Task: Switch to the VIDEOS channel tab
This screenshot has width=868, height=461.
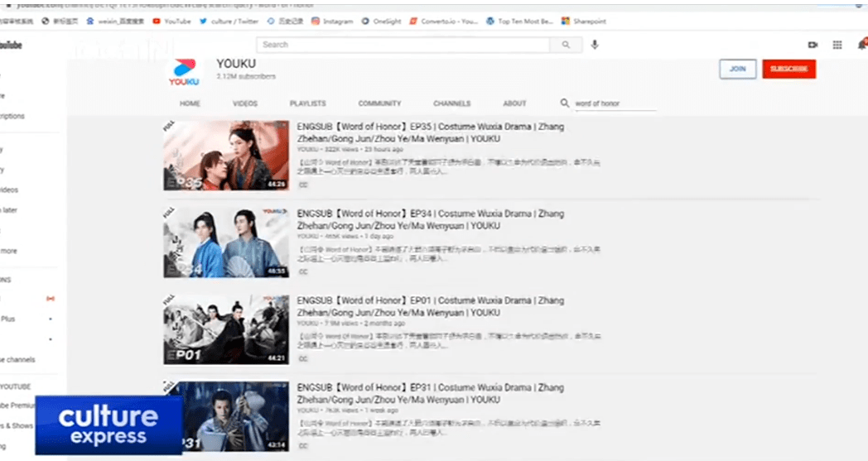Action: tap(244, 103)
